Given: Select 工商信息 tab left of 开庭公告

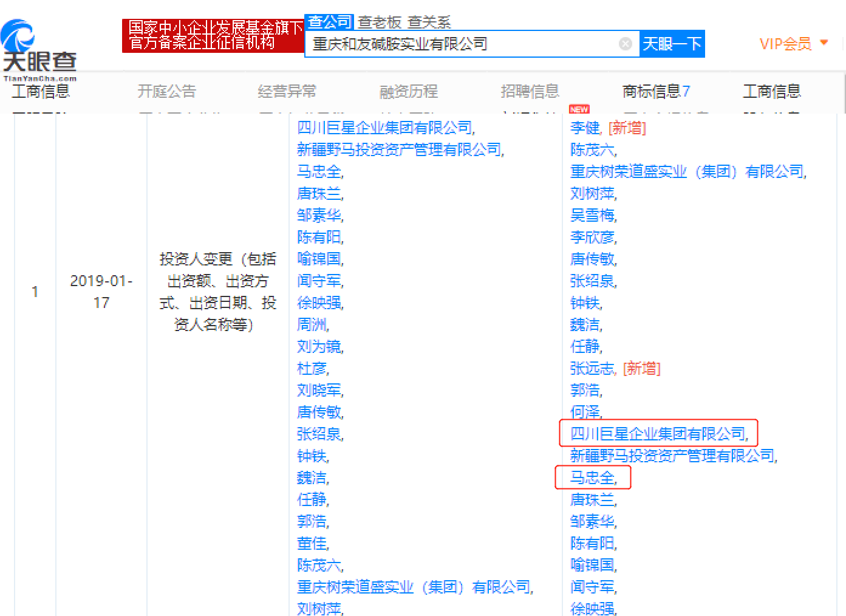Looking at the screenshot, I should pyautogui.click(x=41, y=91).
